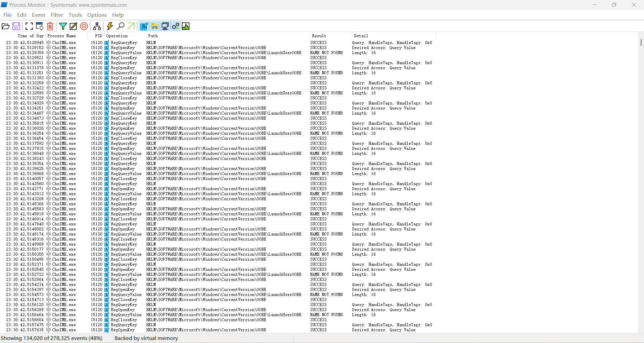Toggle the Capture events icon
Image resolution: width=644 pixels, height=343 pixels.
point(29,26)
